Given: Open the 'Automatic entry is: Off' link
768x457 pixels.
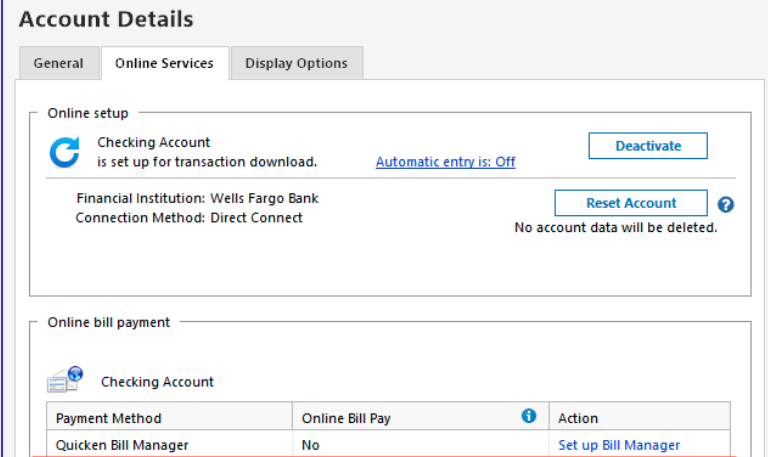Looking at the screenshot, I should tap(445, 162).
